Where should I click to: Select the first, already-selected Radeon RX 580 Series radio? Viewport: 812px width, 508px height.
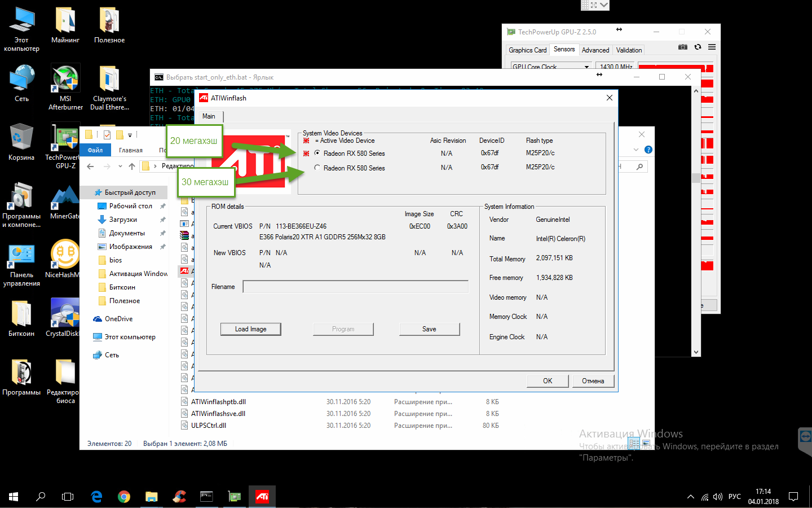point(317,153)
